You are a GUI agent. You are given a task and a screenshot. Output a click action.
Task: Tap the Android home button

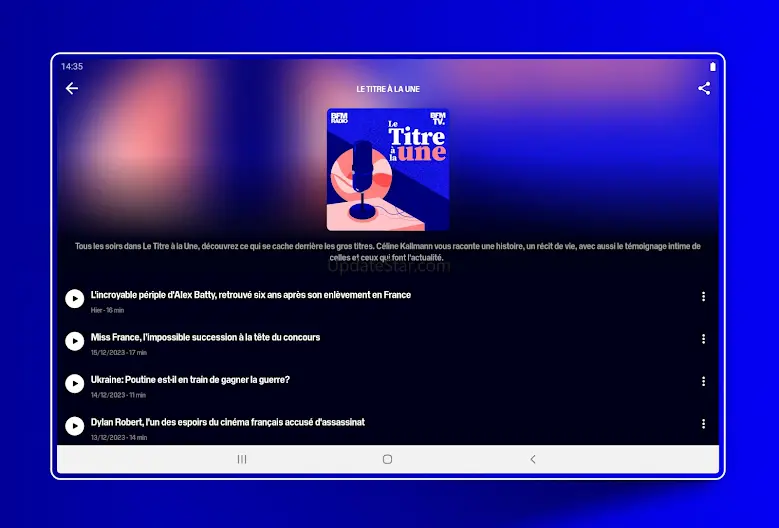coord(388,459)
